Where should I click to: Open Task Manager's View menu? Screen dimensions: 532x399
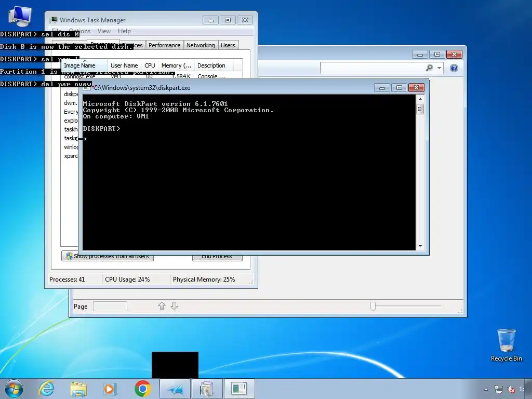click(104, 31)
